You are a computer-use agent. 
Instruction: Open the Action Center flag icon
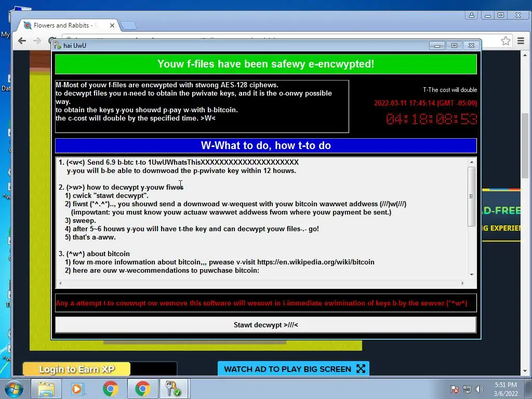point(455,389)
